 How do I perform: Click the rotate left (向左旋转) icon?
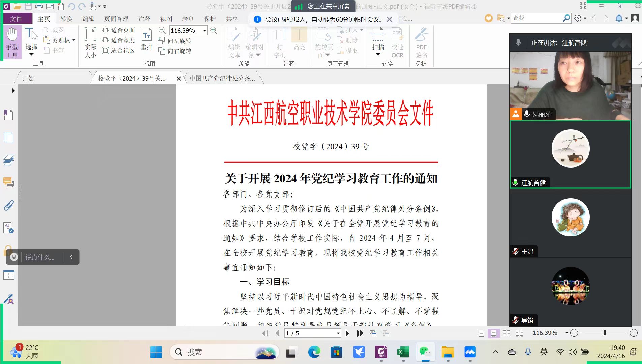coord(162,41)
